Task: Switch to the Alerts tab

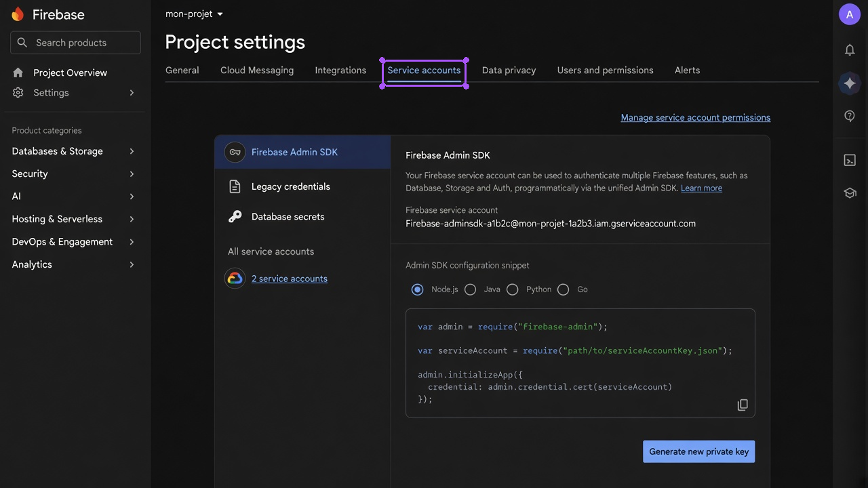Action: click(x=688, y=70)
